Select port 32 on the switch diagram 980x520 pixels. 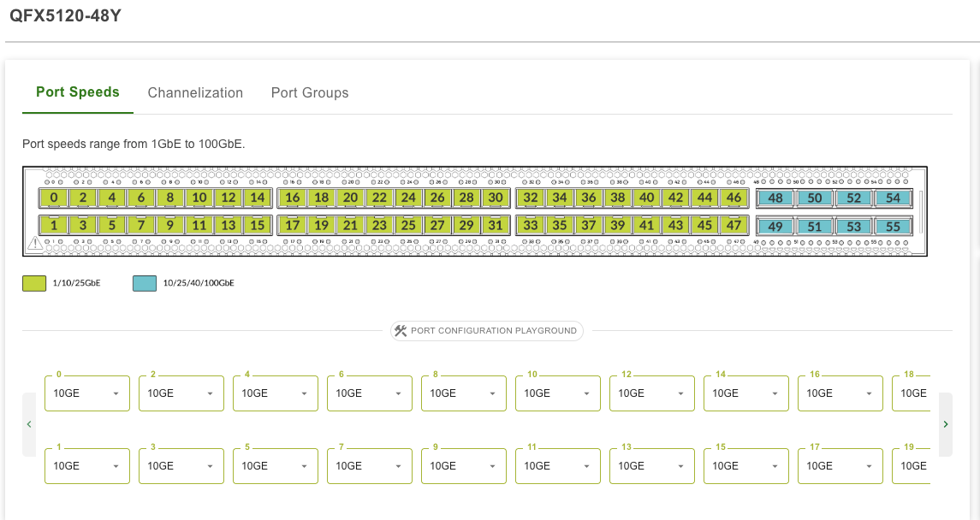(531, 198)
